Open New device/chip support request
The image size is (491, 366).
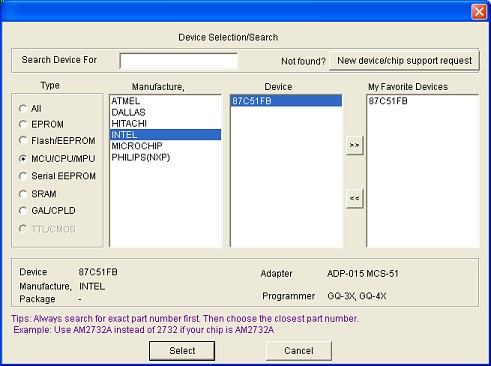coord(404,61)
